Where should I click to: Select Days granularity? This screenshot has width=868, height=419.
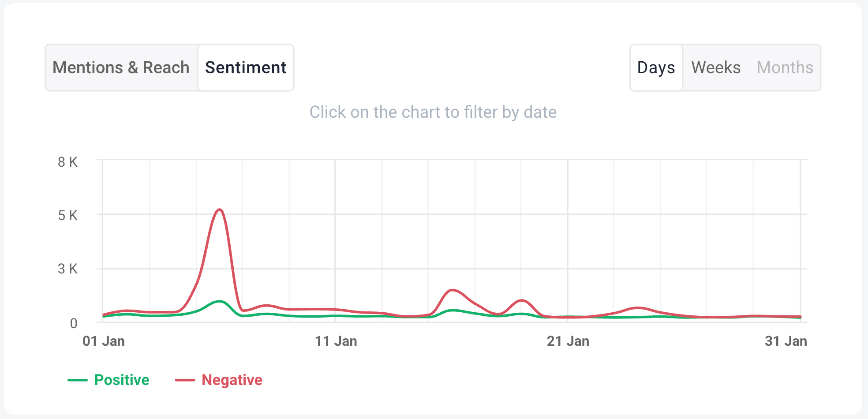click(656, 67)
